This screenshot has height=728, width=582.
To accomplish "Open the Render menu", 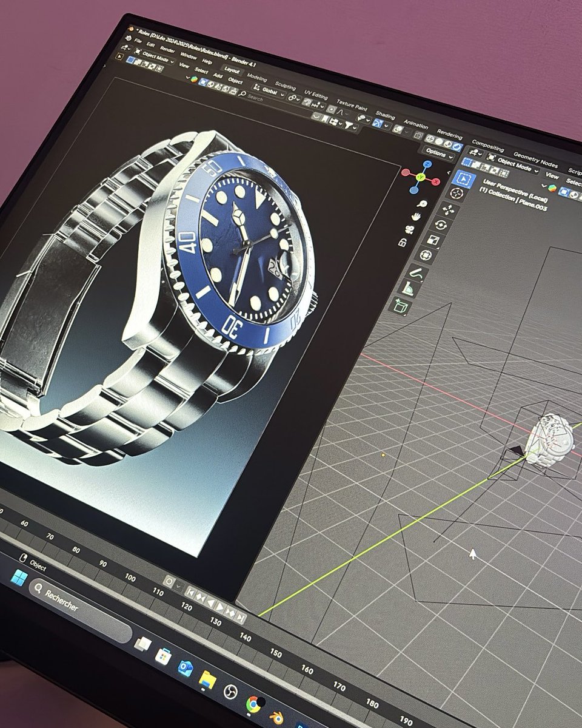I will [167, 49].
